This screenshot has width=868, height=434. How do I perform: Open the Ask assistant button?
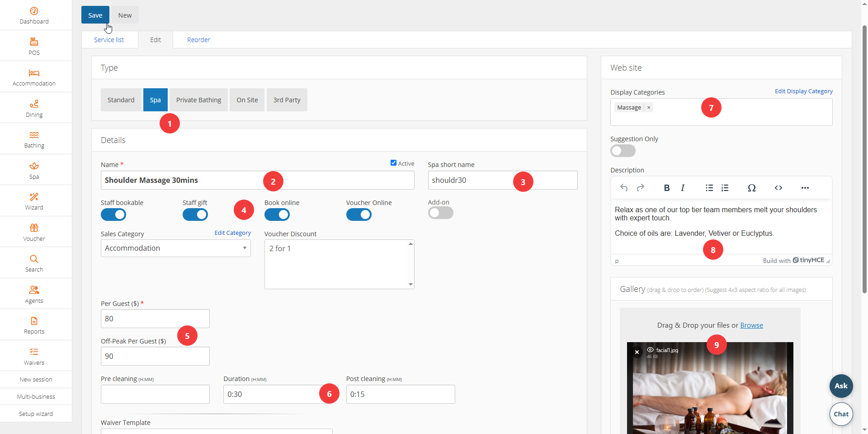pos(841,386)
